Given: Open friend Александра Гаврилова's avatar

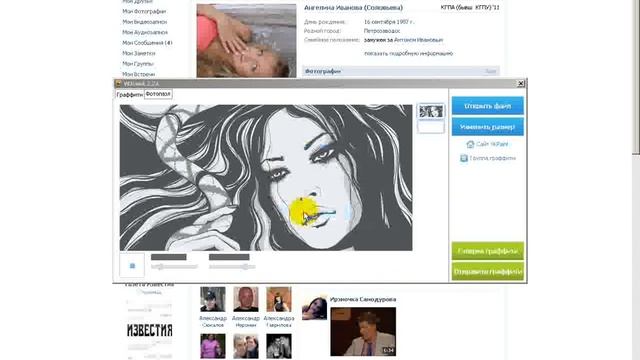Looking at the screenshot, I should pos(279,299).
